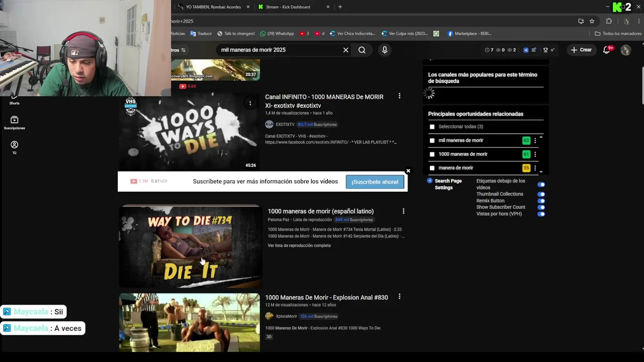Open three-dot menu for 'manera de morir' keyword

coord(535,168)
